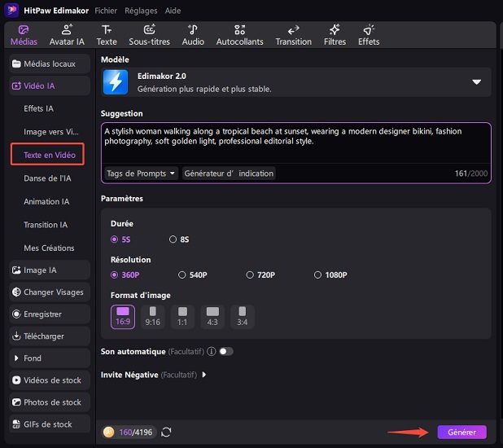Expand the Fond section
503x448 pixels.
pos(50,358)
